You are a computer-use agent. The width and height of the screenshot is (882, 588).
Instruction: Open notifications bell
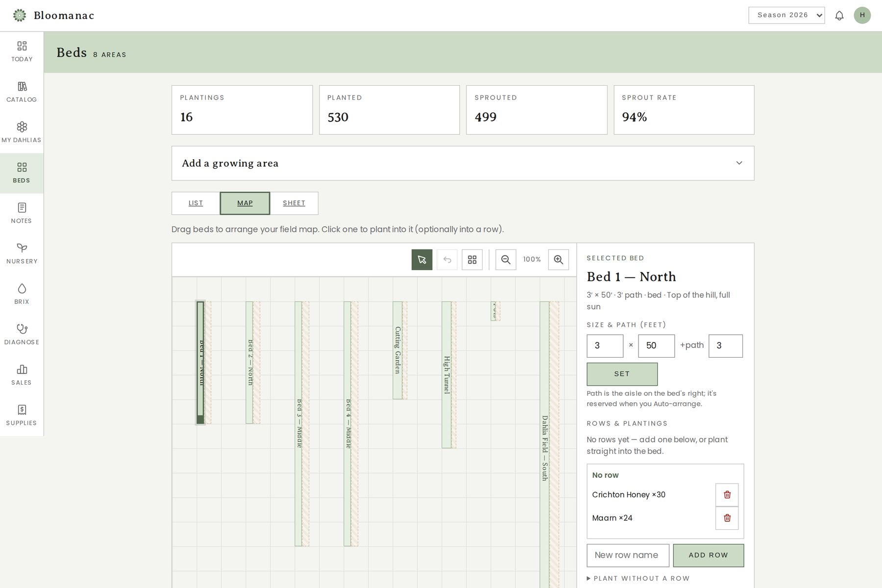[x=839, y=15]
